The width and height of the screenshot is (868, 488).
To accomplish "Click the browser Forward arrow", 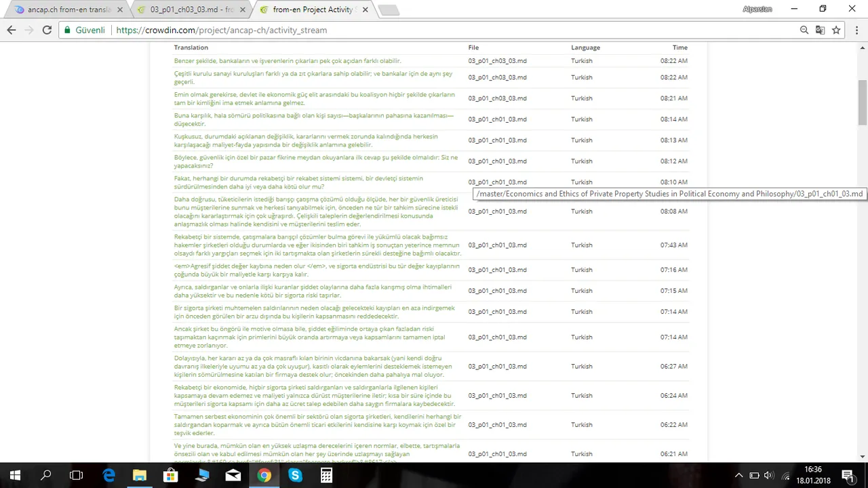I will pos(29,30).
